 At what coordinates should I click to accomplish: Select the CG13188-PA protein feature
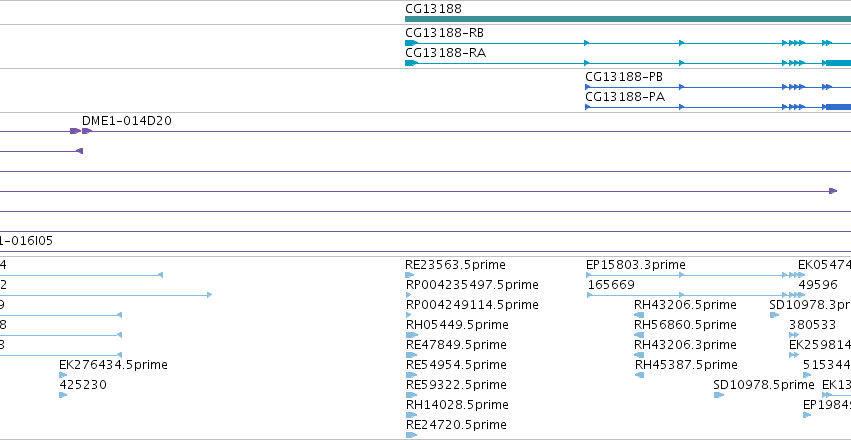tap(718, 107)
